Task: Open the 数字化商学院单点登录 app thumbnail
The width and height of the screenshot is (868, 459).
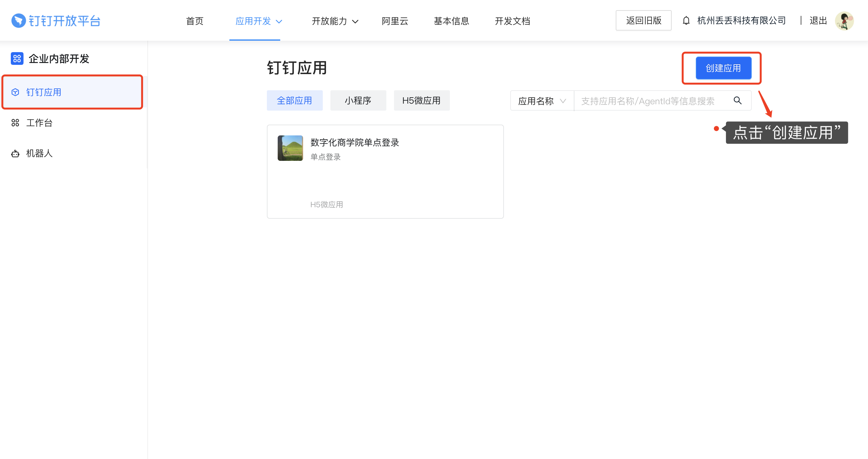Action: coord(290,148)
